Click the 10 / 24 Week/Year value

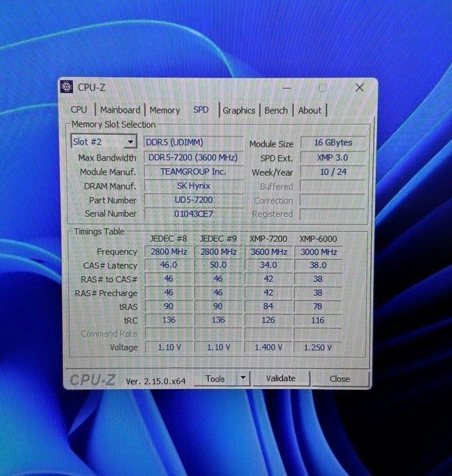pyautogui.click(x=333, y=172)
